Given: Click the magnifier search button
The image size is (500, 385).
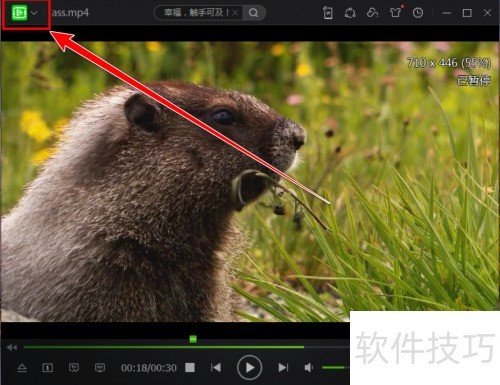Looking at the screenshot, I should (253, 13).
